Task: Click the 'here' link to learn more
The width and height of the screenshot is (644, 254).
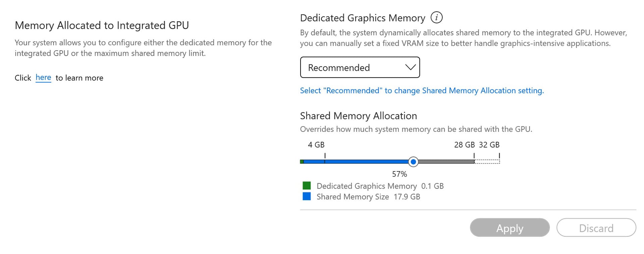Action: click(x=43, y=78)
